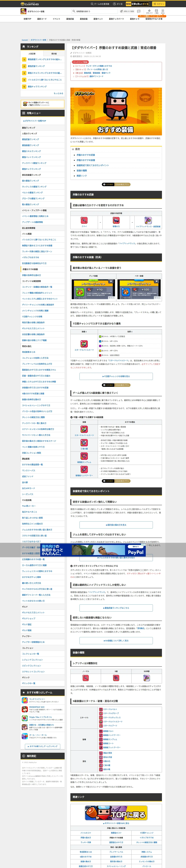Click the 破壊者エンブレム equipment icon

point(84,456)
